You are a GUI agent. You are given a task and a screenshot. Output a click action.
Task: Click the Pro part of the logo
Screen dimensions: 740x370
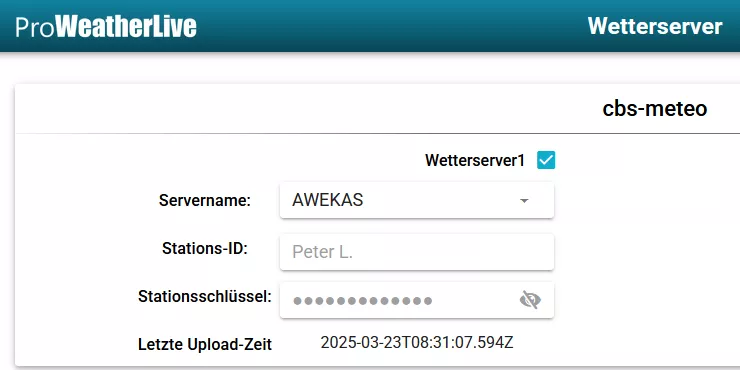tap(34, 27)
